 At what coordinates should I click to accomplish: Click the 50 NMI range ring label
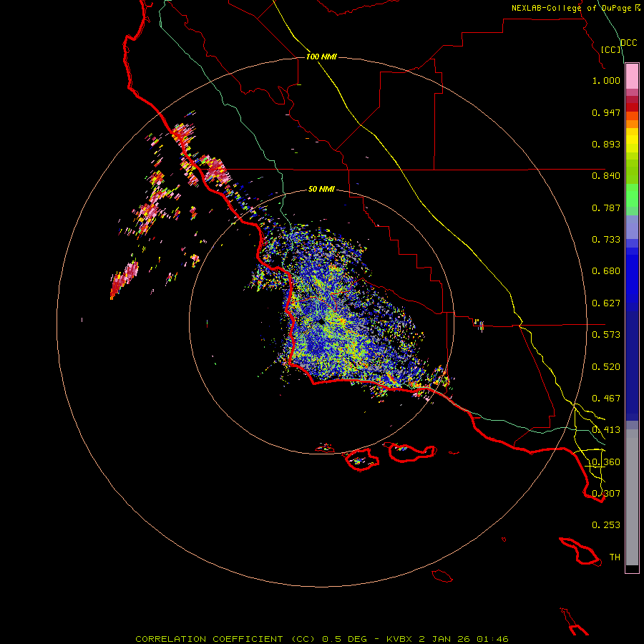pyautogui.click(x=321, y=190)
